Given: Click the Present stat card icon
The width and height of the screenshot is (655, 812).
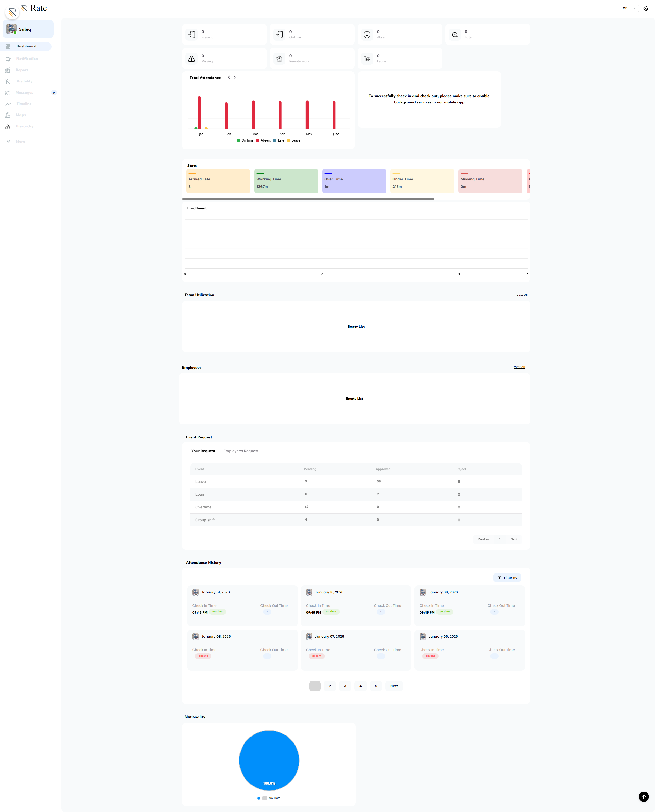Looking at the screenshot, I should (192, 35).
